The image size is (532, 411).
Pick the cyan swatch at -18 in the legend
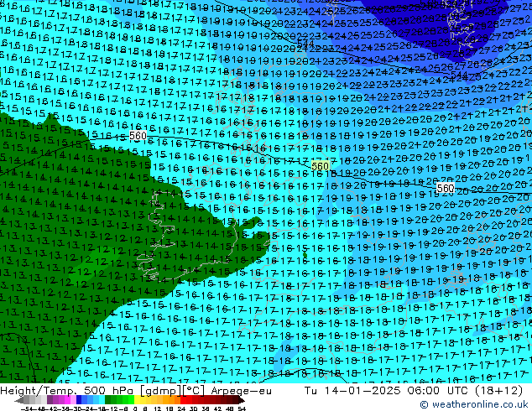point(102,400)
